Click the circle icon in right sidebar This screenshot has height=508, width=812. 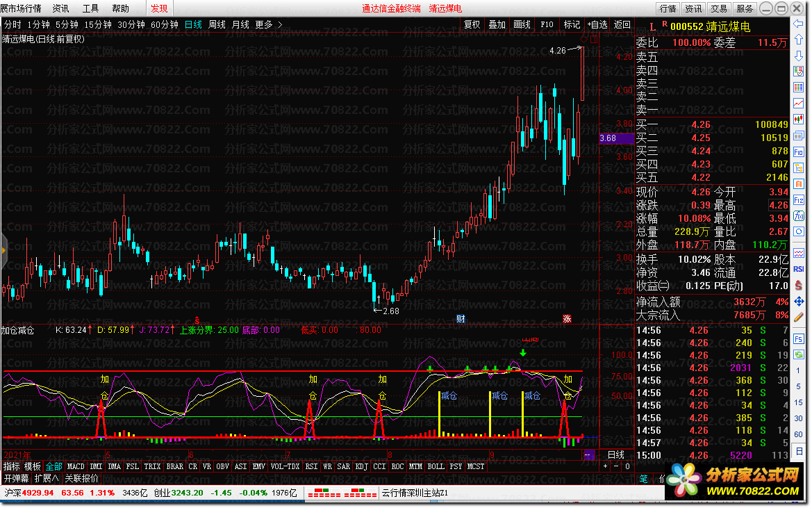point(799,231)
